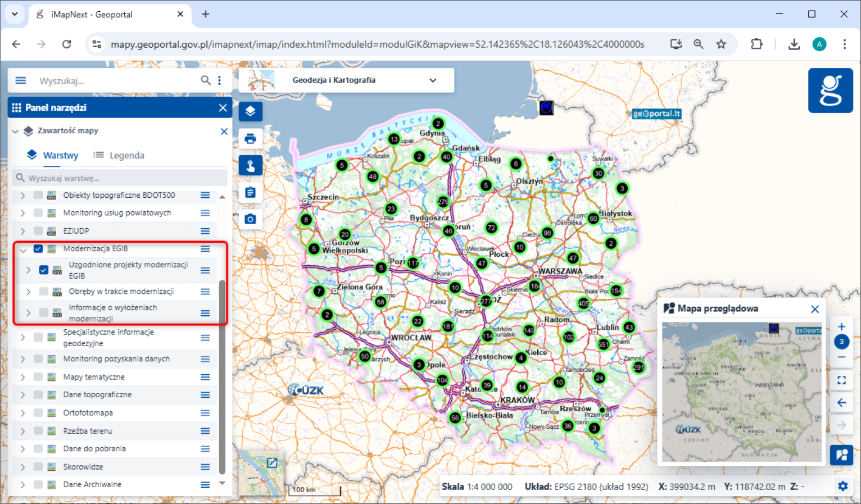The height and width of the screenshot is (504, 861).
Task: Select the identify objects pointer tool
Action: click(250, 166)
